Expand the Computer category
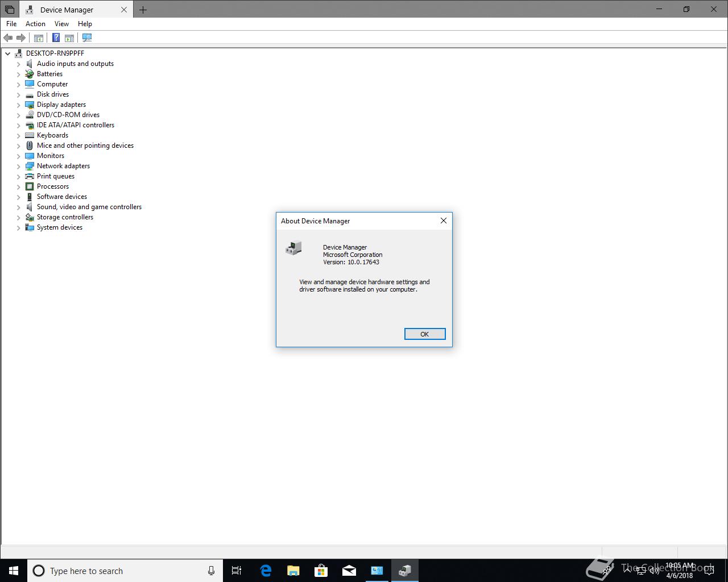The width and height of the screenshot is (728, 582). coord(19,84)
